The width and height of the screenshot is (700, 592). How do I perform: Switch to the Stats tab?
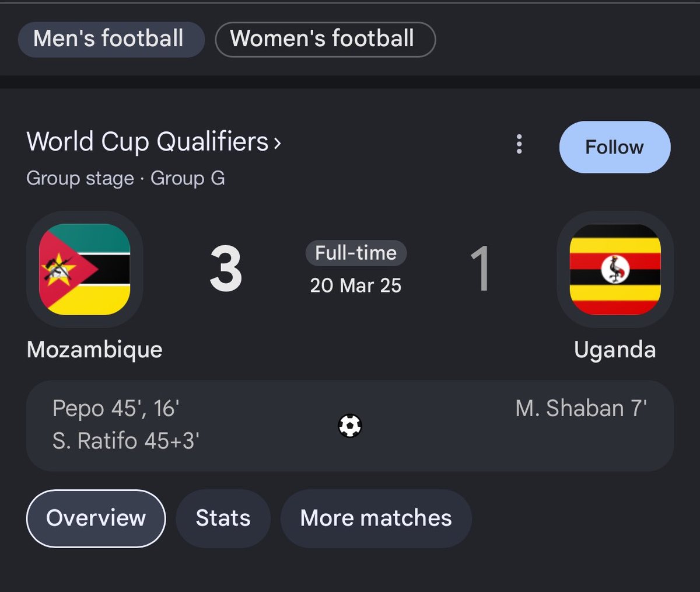click(223, 518)
